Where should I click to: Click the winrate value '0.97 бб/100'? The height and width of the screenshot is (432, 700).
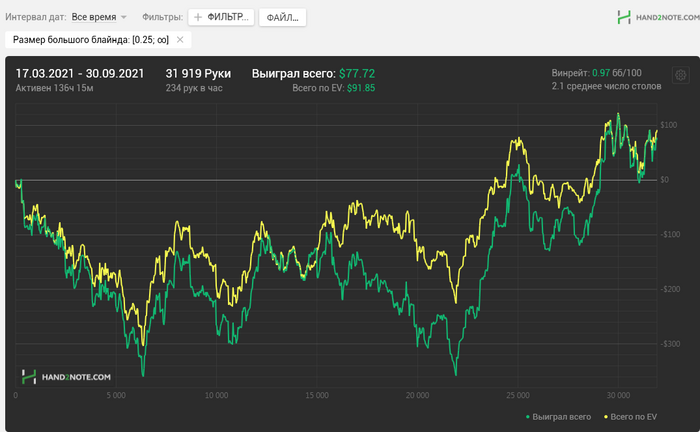click(617, 73)
